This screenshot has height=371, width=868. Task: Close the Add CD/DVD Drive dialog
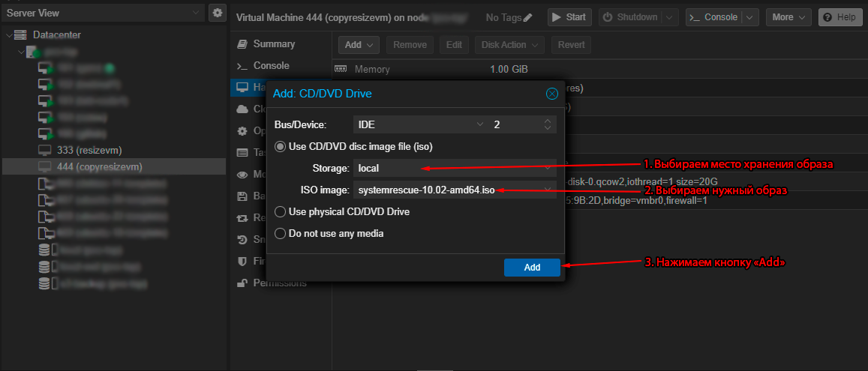pyautogui.click(x=552, y=94)
